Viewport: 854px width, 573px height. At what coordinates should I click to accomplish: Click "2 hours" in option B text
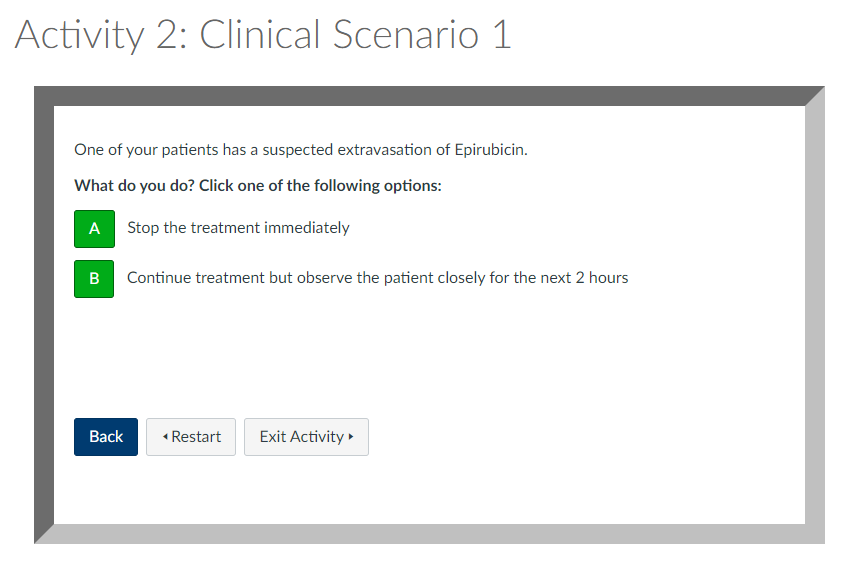[601, 278]
